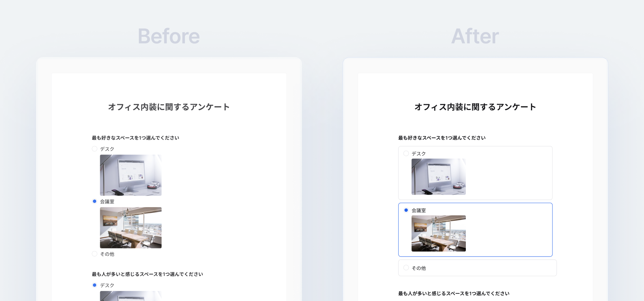Click the デスク option card in After panel

475,173
